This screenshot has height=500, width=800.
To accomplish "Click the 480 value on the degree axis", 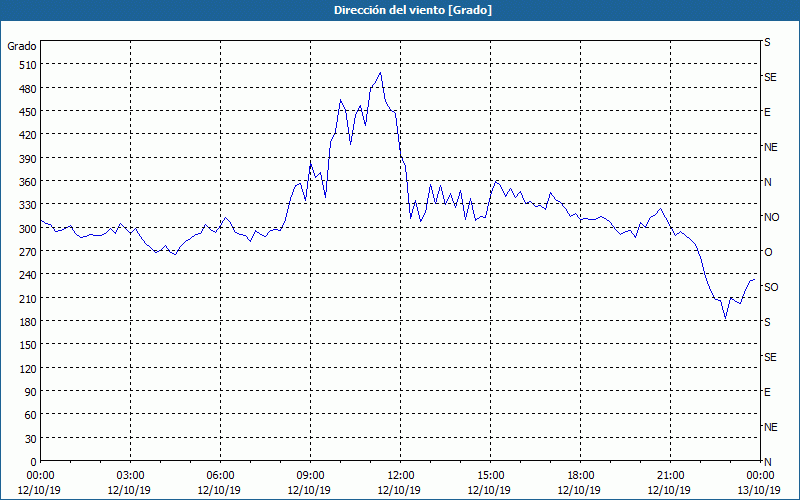I will (28, 89).
